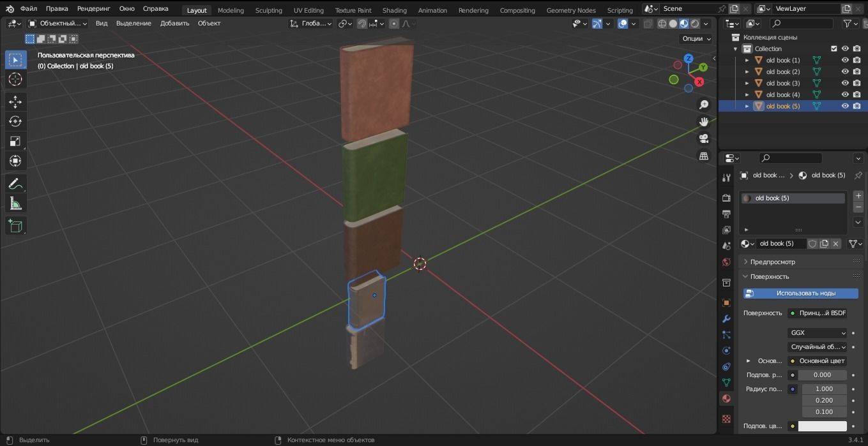Viewport: 868px width, 446px height.
Task: Open the File menu
Action: (28, 9)
